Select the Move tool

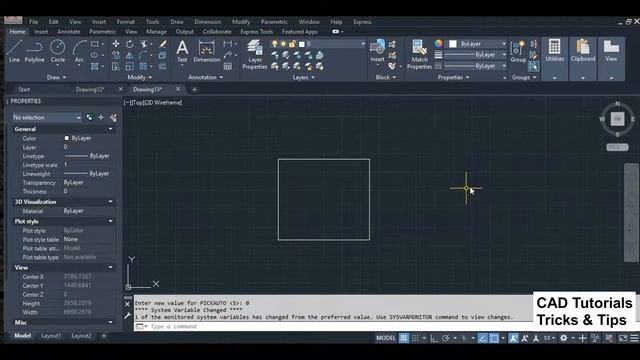(x=116, y=44)
